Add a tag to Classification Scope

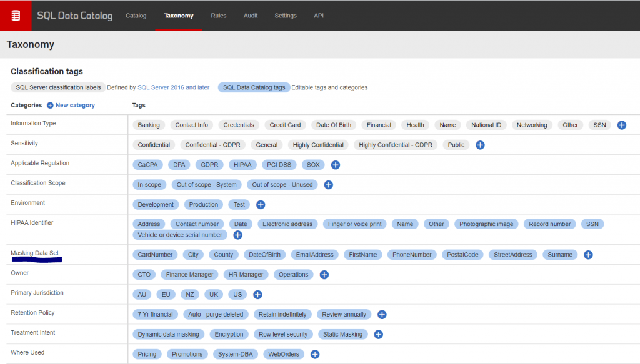click(x=328, y=184)
